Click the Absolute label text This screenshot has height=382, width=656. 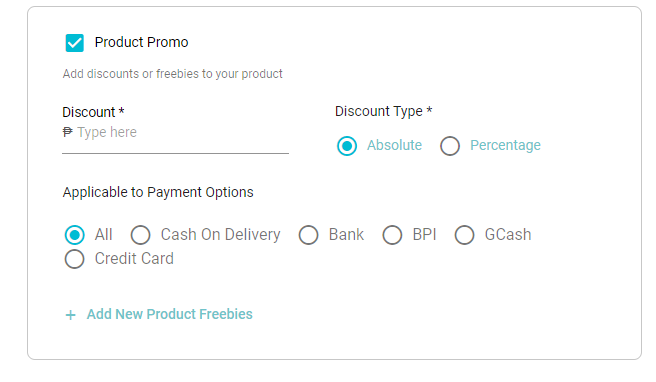pyautogui.click(x=394, y=145)
